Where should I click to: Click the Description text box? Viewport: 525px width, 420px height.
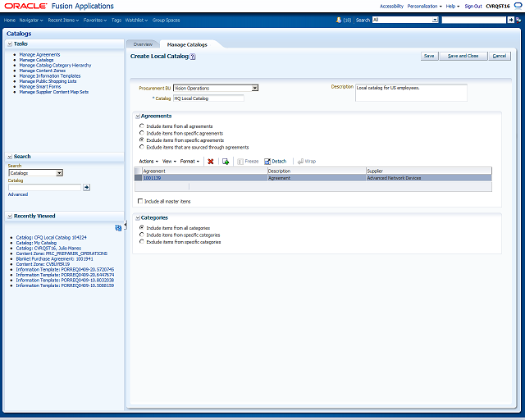[x=411, y=93]
